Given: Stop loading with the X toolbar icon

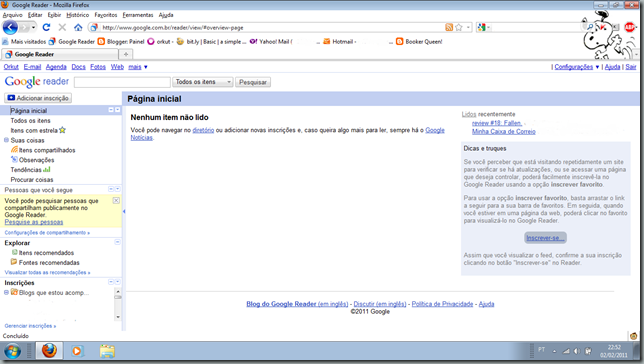Looking at the screenshot, I should [x=62, y=28].
